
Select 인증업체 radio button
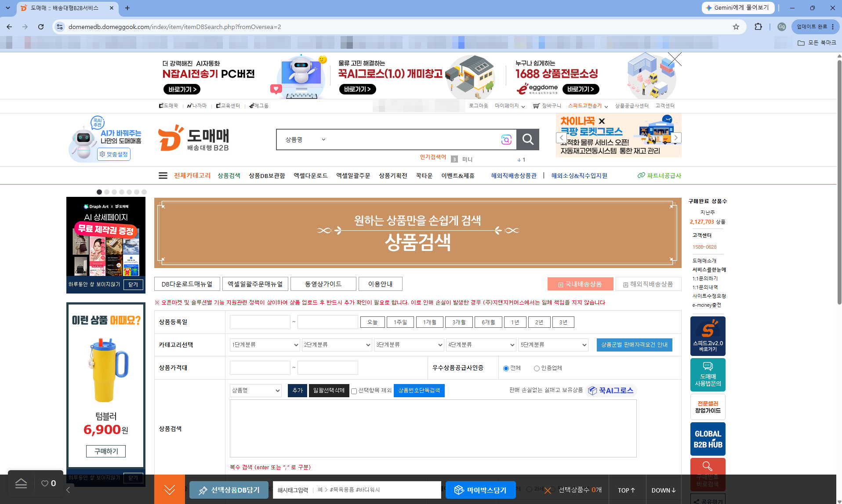click(537, 368)
